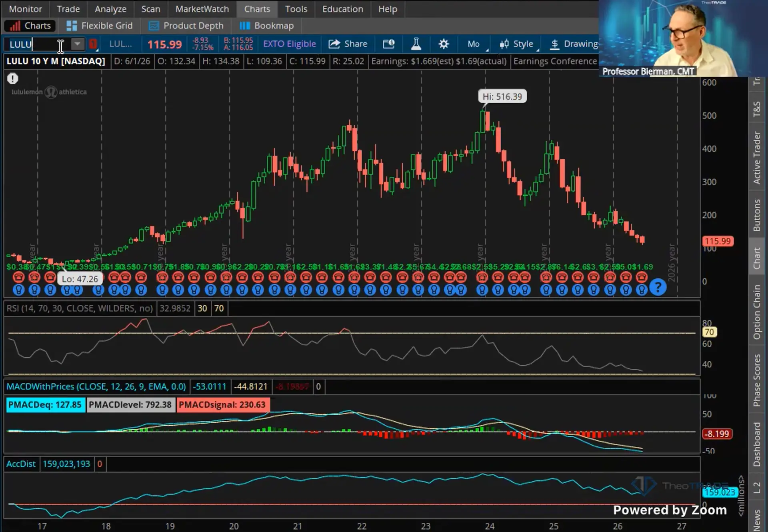Click the red -8.199 MACD axis label
768x532 pixels.
coord(717,434)
